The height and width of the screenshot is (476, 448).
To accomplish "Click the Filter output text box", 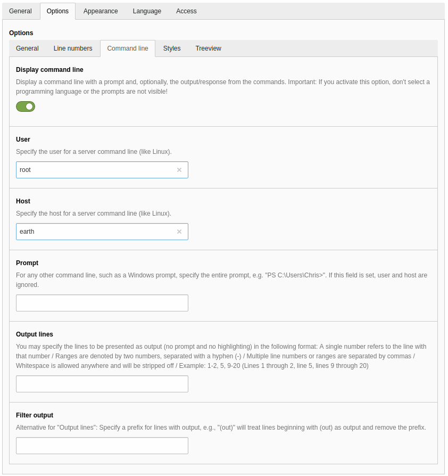I will pyautogui.click(x=102, y=446).
